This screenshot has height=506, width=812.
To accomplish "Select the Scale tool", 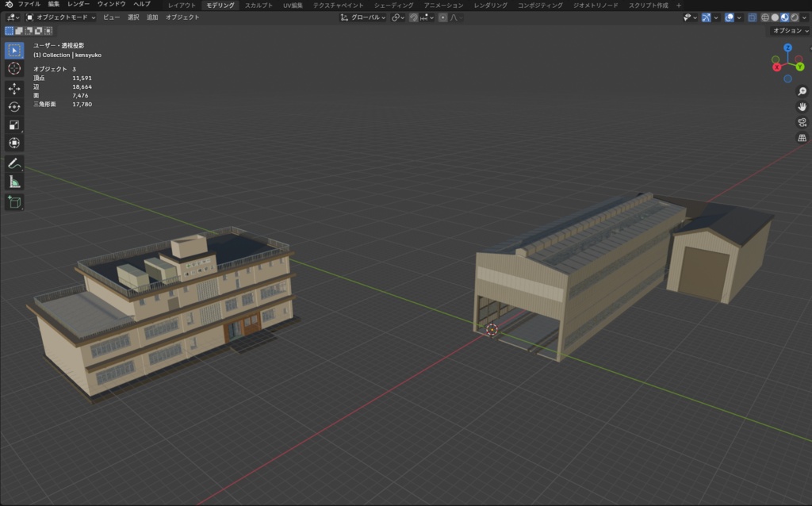I will (14, 125).
